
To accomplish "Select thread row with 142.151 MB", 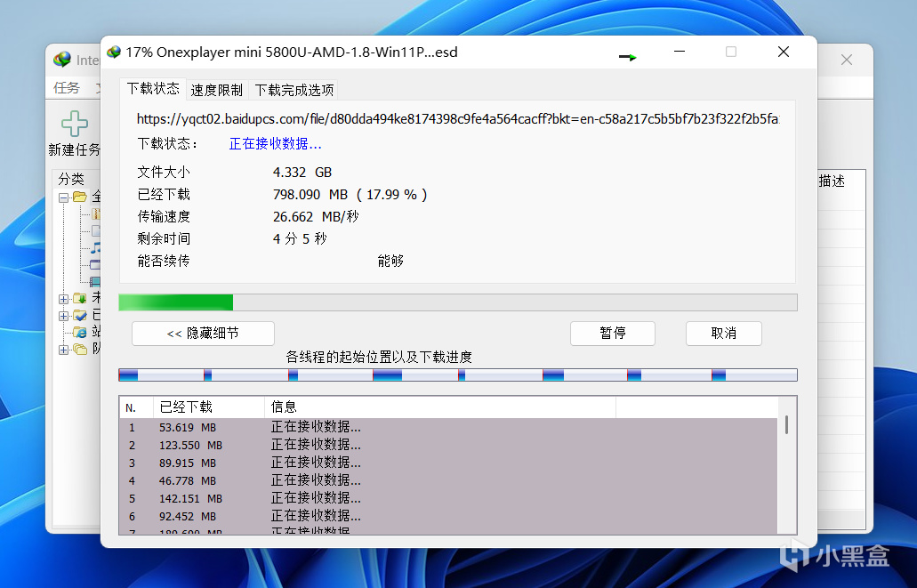I will pos(448,499).
